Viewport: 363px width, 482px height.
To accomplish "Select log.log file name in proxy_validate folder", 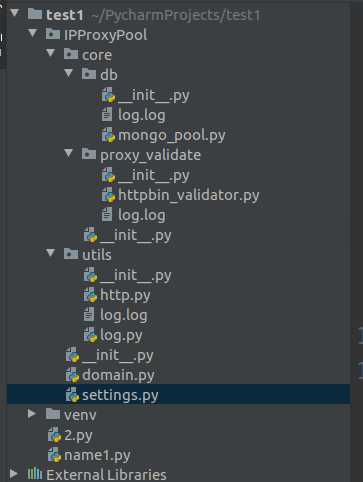I will tap(142, 216).
